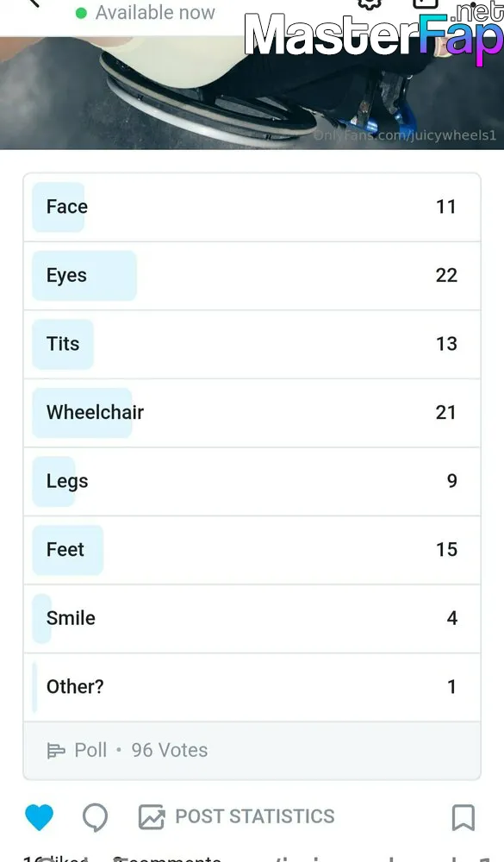Click the MasterFap watermark logo
Viewport: 504px width, 862px height.
pos(374,34)
